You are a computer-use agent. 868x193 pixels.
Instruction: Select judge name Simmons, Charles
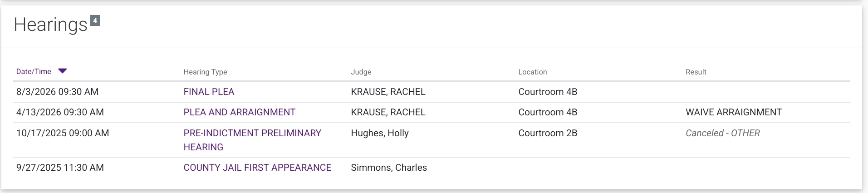(388, 168)
